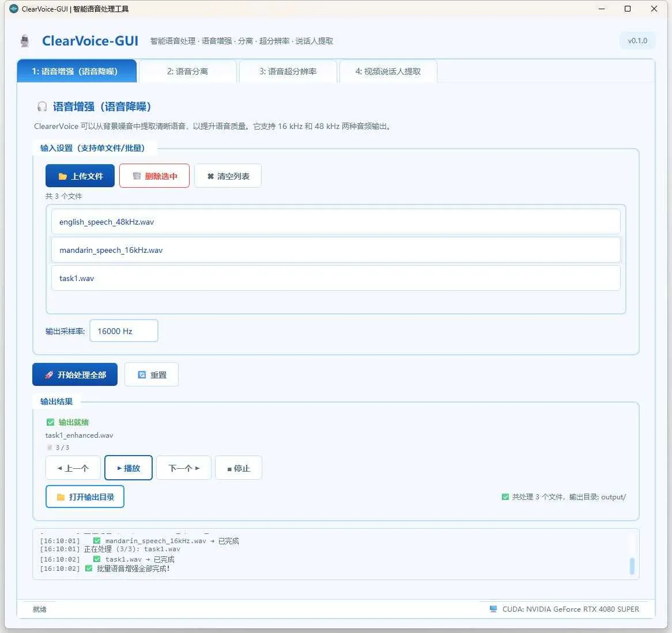The height and width of the screenshot is (633, 672).
Task: Click the 上传文件 upload button
Action: [80, 176]
